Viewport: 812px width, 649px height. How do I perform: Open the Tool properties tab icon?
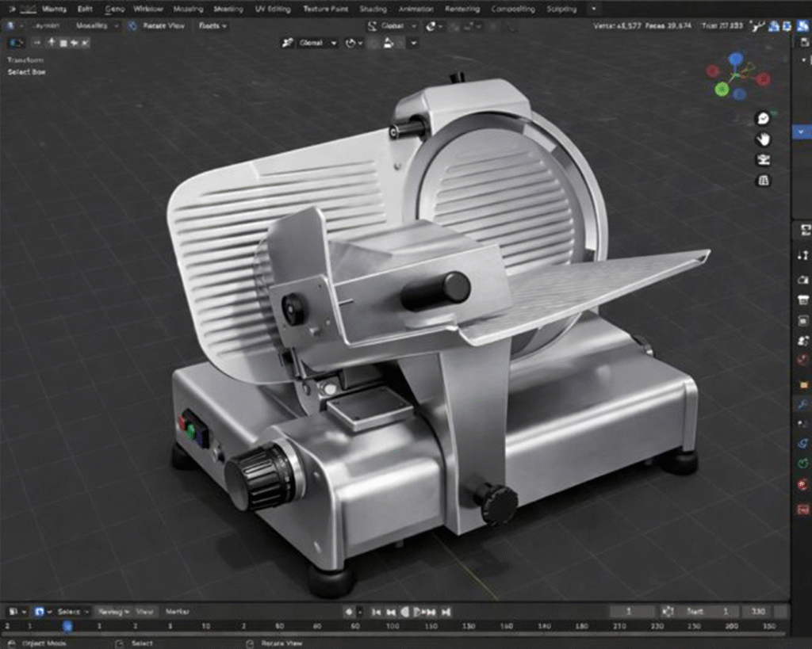802,255
